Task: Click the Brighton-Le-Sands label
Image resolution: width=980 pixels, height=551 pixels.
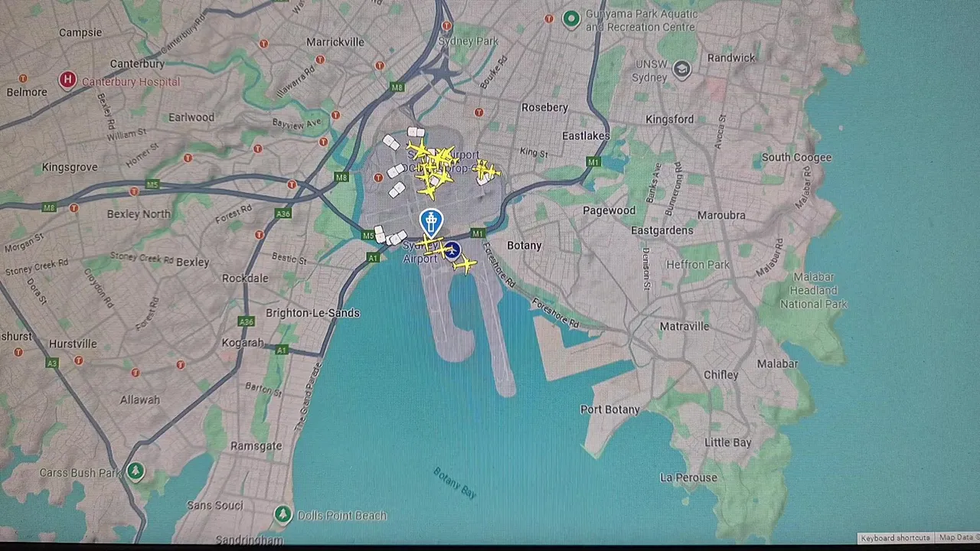Action: click(312, 312)
